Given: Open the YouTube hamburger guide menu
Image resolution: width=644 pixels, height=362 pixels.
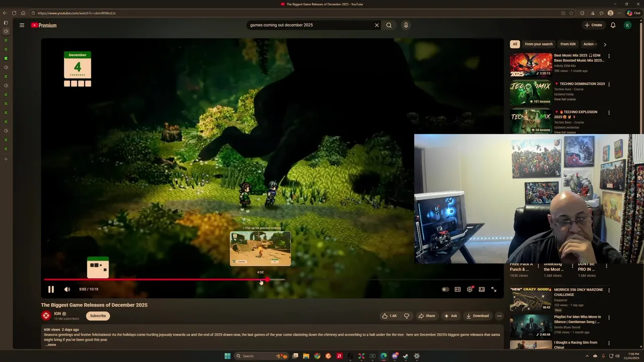Looking at the screenshot, I should (x=22, y=25).
